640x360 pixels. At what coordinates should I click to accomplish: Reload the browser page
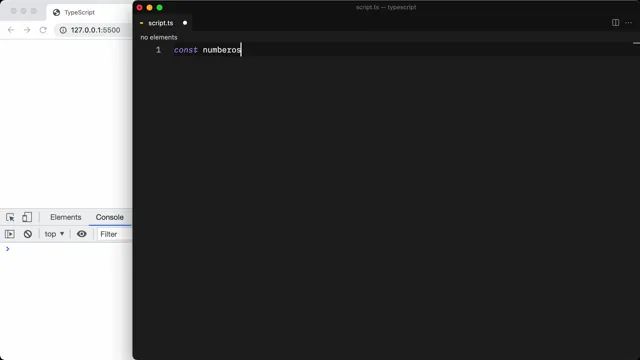43,30
